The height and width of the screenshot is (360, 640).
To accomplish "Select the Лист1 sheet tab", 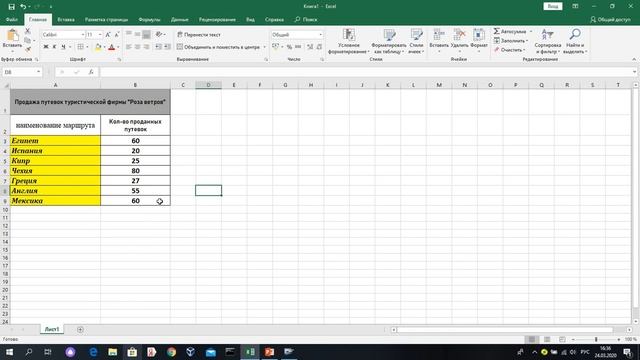I will click(52, 329).
